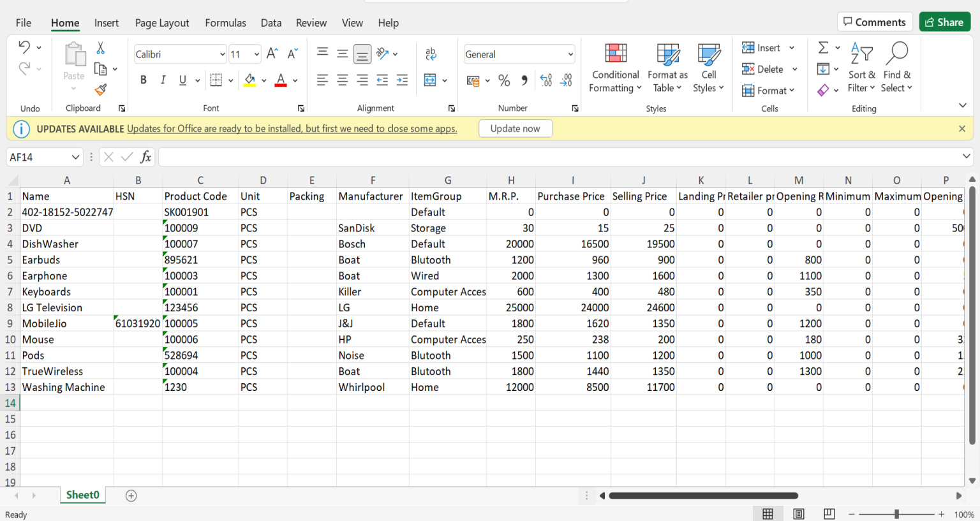Click the horizontal scrollbar thumb
980x521 pixels.
(x=703, y=495)
